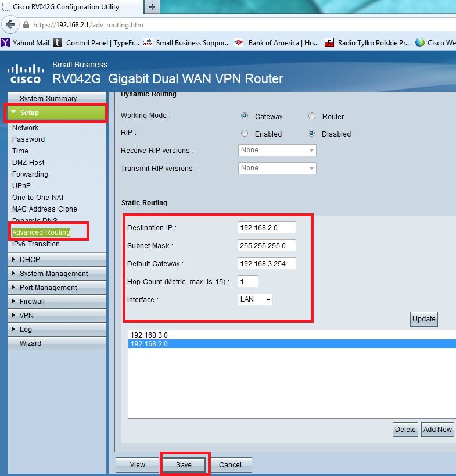The width and height of the screenshot is (456, 476).
Task: Select route 192.168.2.0 in list
Action: 292,343
